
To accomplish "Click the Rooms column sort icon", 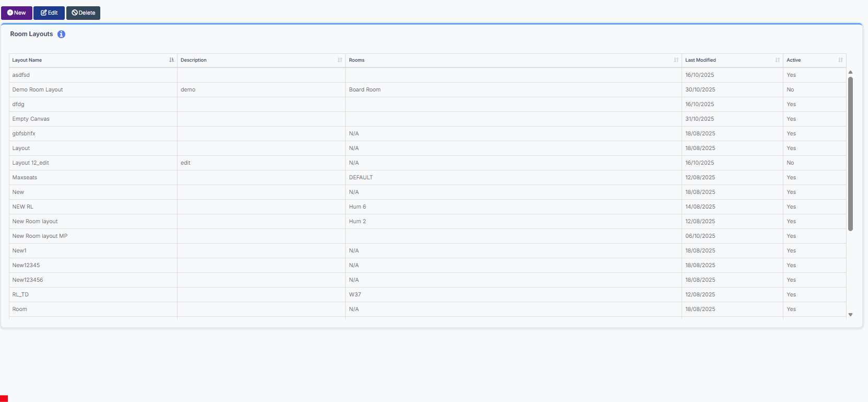I will (676, 60).
